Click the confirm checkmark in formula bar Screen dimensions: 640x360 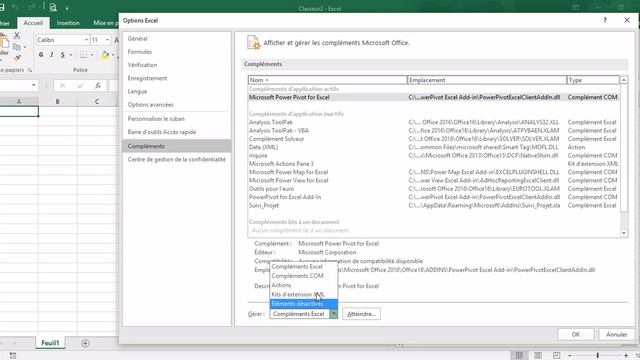click(80, 85)
